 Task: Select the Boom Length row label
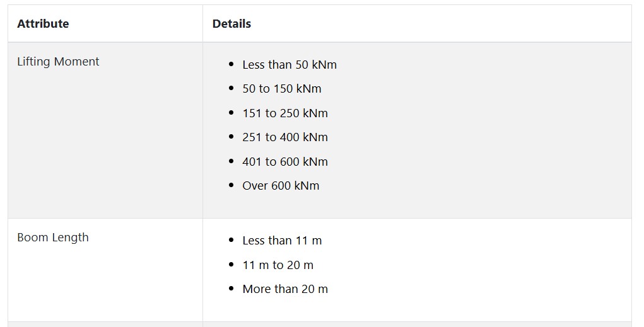[x=53, y=238]
